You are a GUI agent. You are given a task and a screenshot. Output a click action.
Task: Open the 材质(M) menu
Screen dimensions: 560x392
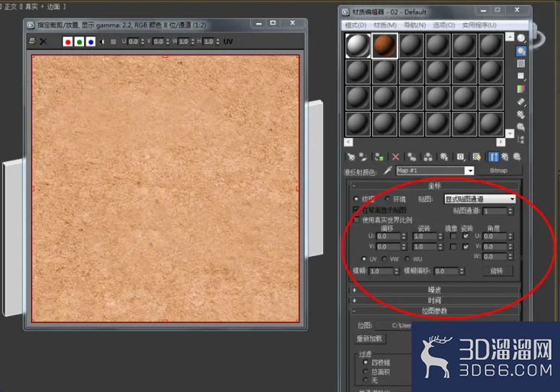[385, 25]
